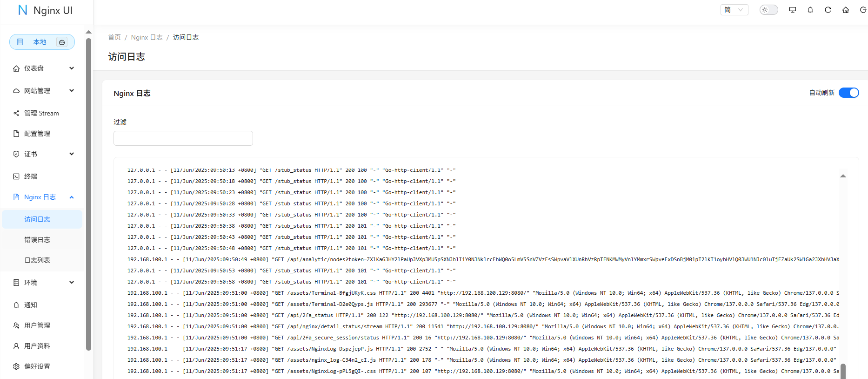Click the NginxLog-DspzjepP.js log line
This screenshot has height=379, width=868.
coord(483,349)
